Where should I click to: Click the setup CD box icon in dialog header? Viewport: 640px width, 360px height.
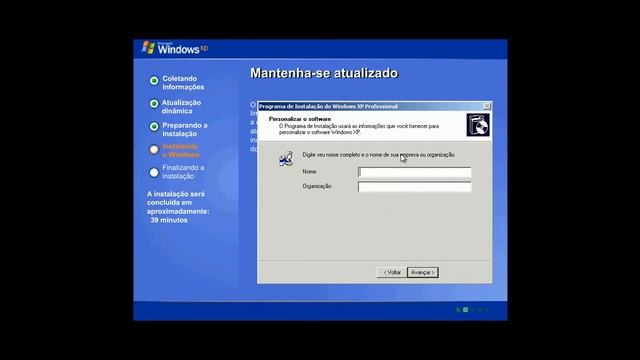coord(478,125)
